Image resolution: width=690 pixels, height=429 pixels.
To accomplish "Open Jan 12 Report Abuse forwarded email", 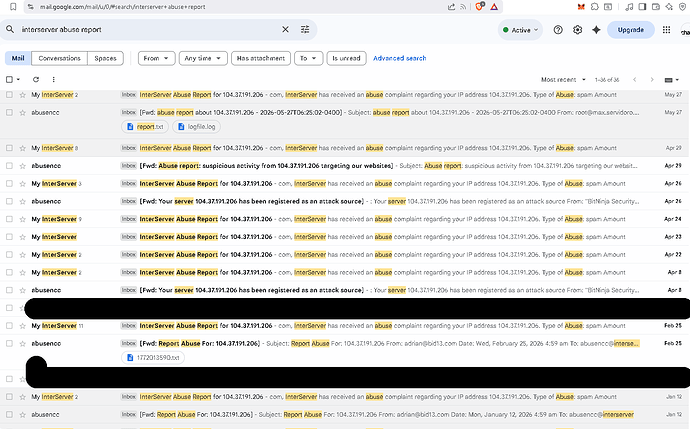I will (345, 414).
